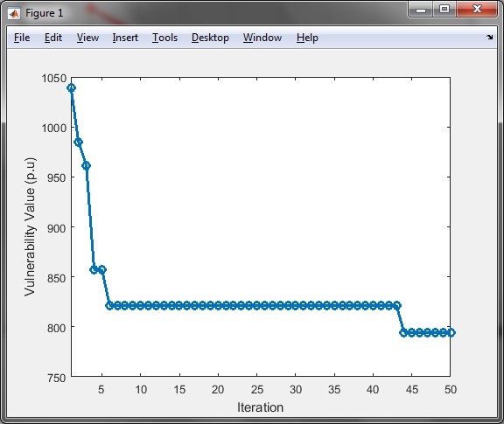Close the Figure 1 window
The height and width of the screenshot is (424, 504).
477,9
